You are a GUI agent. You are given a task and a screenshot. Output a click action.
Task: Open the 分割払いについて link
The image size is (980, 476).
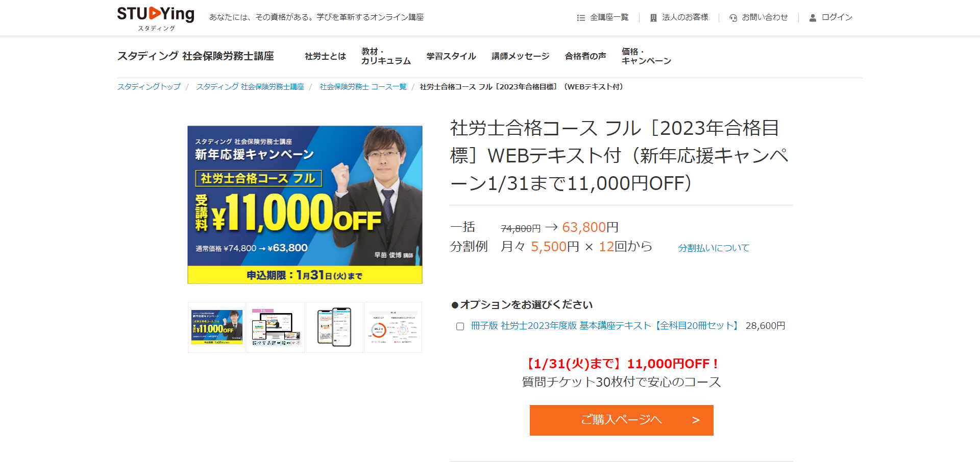tap(714, 248)
